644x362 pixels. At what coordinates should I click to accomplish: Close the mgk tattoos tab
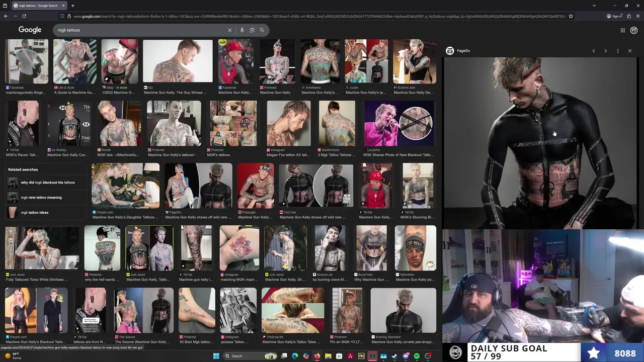63,6
